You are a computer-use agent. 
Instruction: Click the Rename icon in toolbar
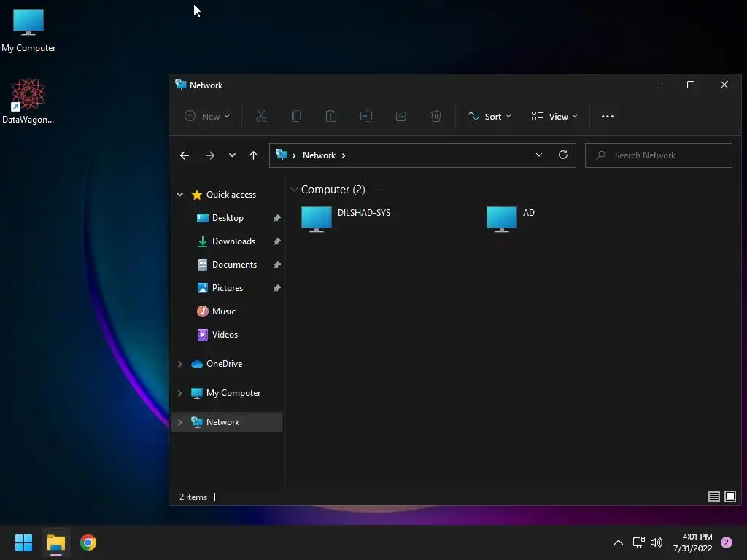tap(366, 116)
